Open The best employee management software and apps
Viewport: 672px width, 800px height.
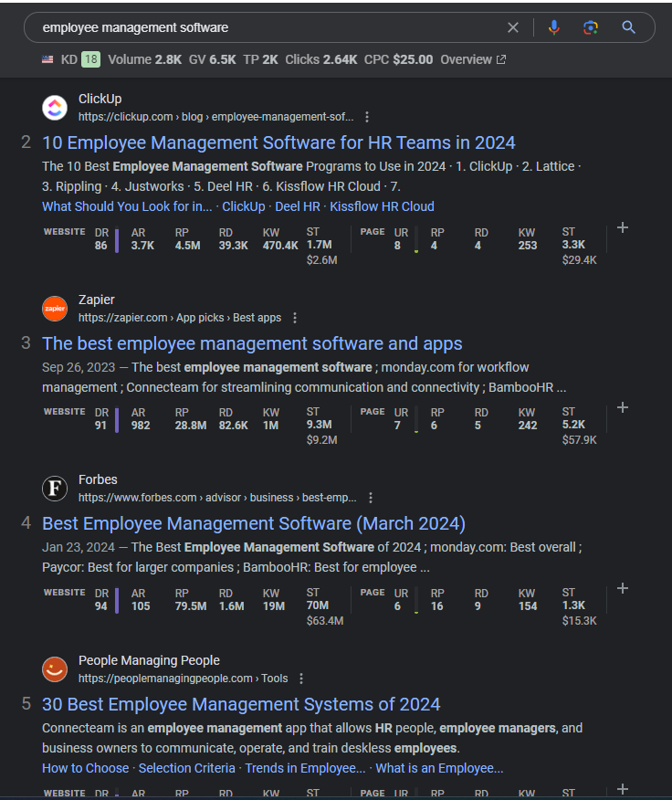pyautogui.click(x=252, y=344)
